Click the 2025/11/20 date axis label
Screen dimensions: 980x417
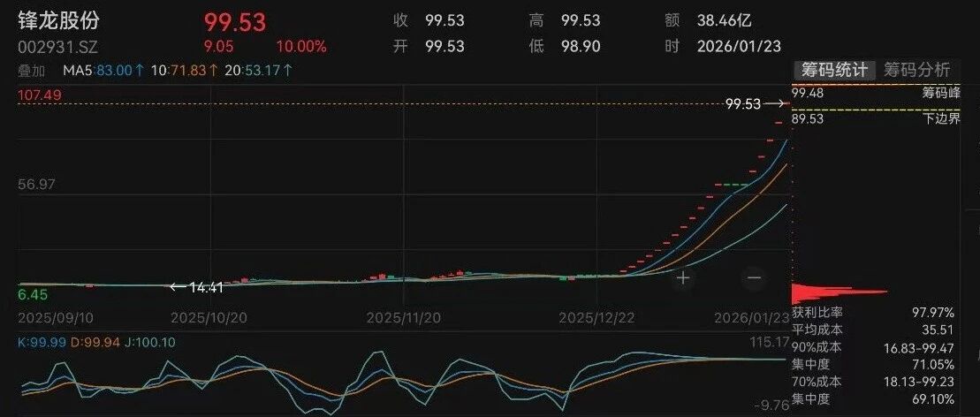tap(403, 317)
